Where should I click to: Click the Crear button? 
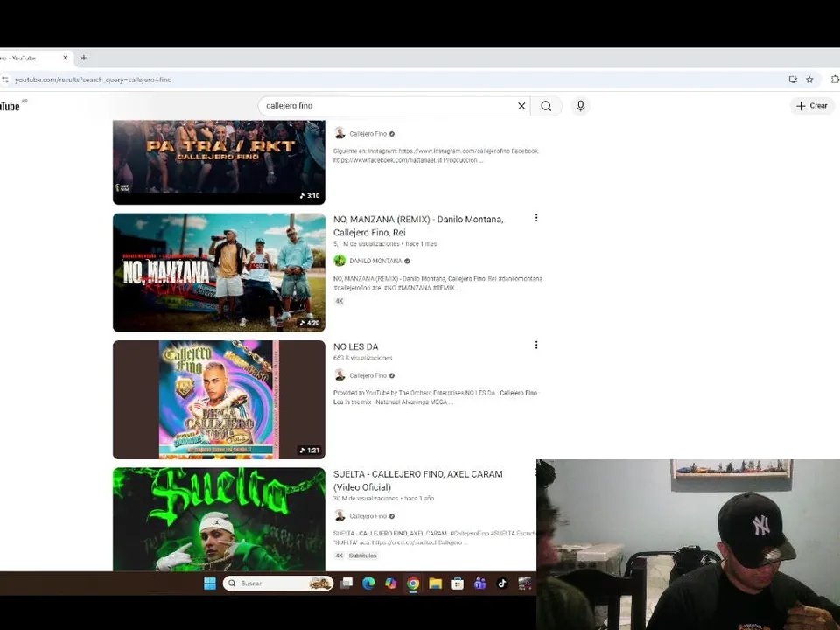812,106
